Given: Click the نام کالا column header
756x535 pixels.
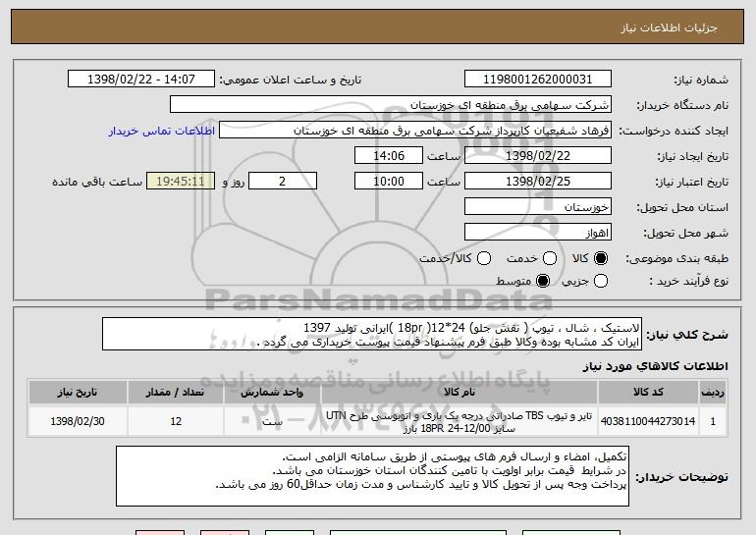Looking at the screenshot, I should 459,393.
